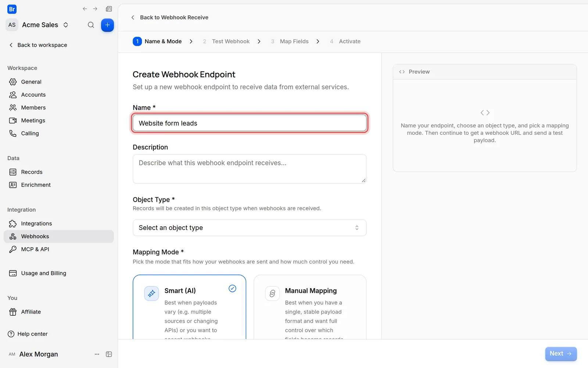Go to Accounts settings
The height and width of the screenshot is (368, 588).
click(59, 95)
